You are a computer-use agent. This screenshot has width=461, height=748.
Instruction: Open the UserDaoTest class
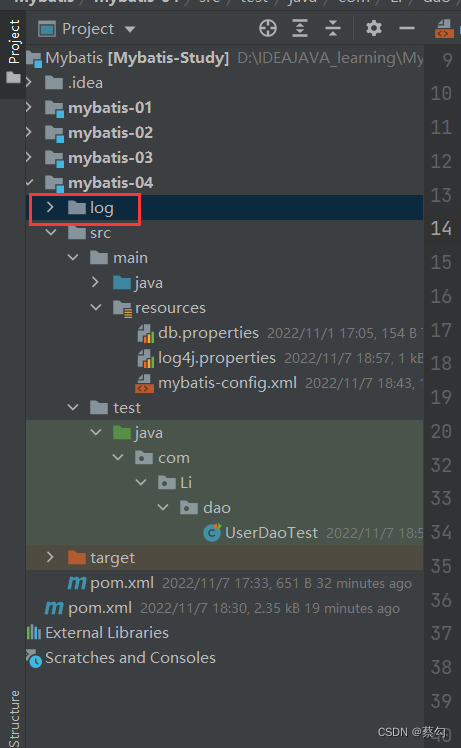coord(271,532)
